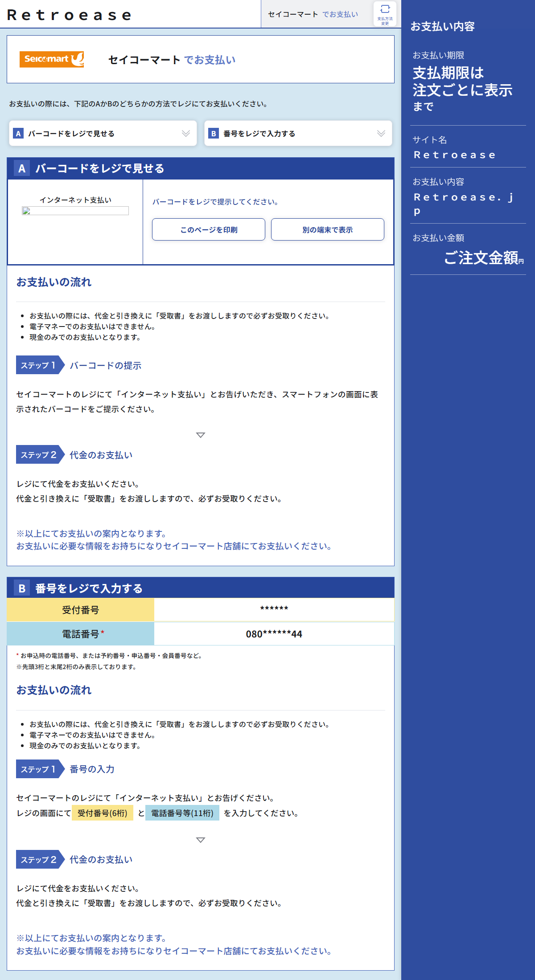The image size is (535, 980).
Task: Click ステップ2 badge in section A
Action: coord(40,455)
